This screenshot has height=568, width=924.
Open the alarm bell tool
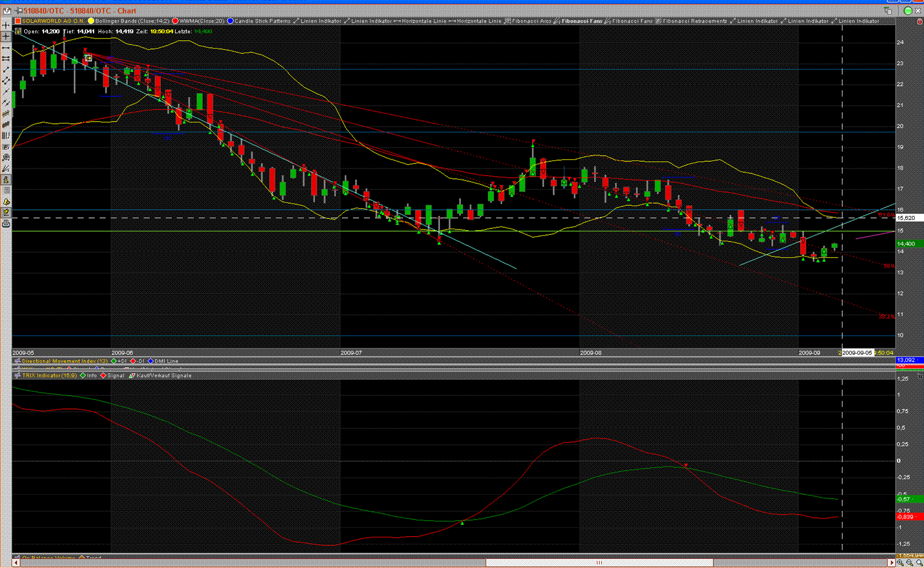[6, 201]
